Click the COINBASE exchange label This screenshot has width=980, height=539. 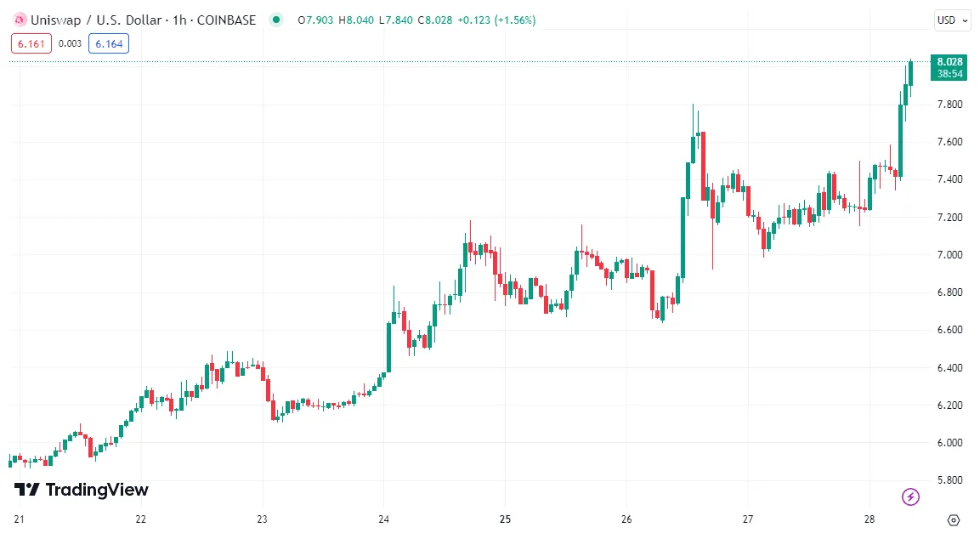226,20
